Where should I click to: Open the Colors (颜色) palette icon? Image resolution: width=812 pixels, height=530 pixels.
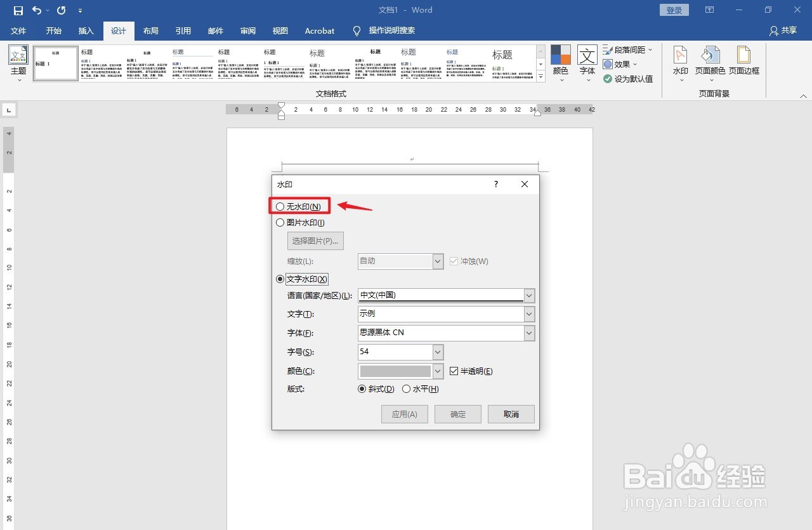(x=561, y=55)
